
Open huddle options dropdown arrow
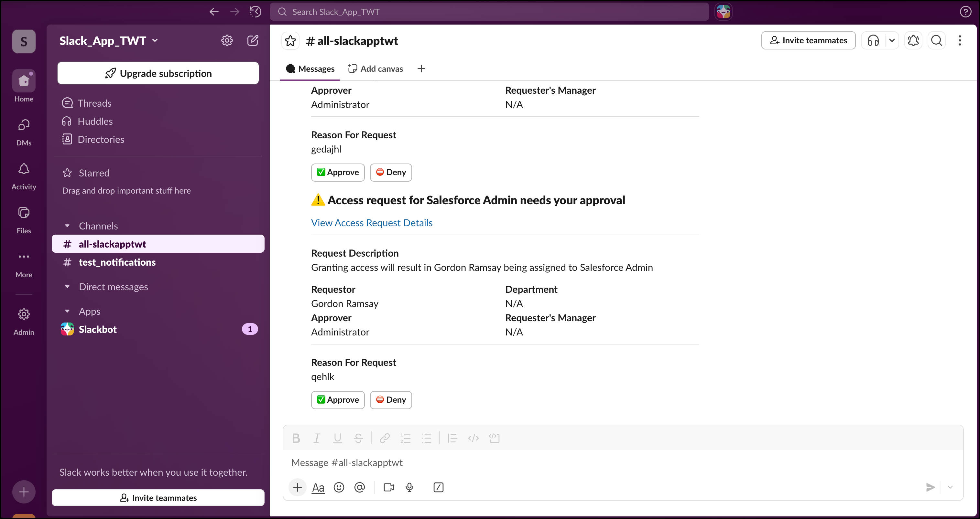point(892,40)
